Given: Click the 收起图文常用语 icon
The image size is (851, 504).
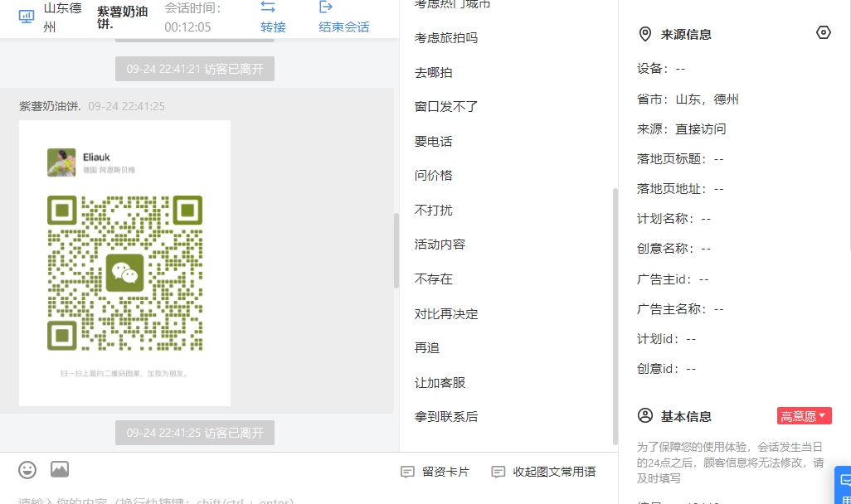Looking at the screenshot, I should tap(498, 472).
